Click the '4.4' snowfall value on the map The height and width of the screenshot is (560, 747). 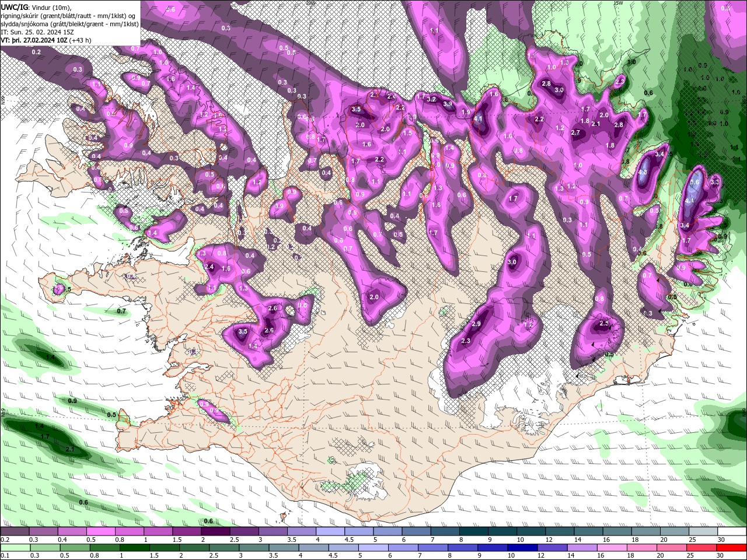(689, 201)
